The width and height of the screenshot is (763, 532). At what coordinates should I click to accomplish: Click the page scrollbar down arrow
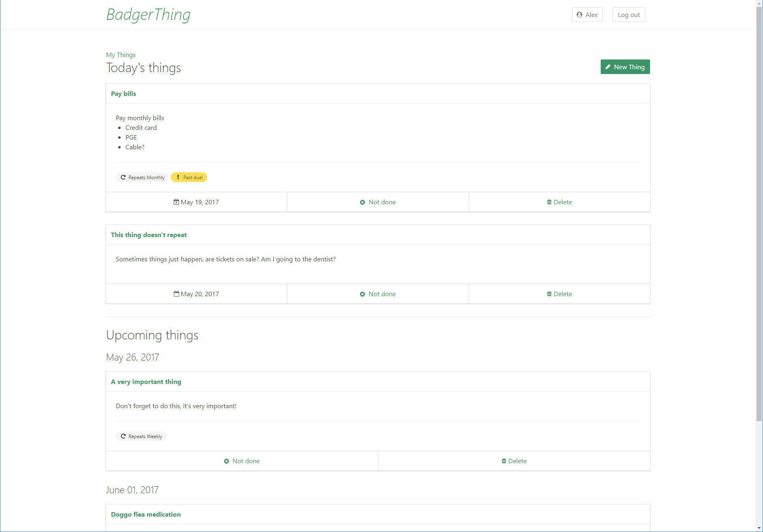point(759,528)
